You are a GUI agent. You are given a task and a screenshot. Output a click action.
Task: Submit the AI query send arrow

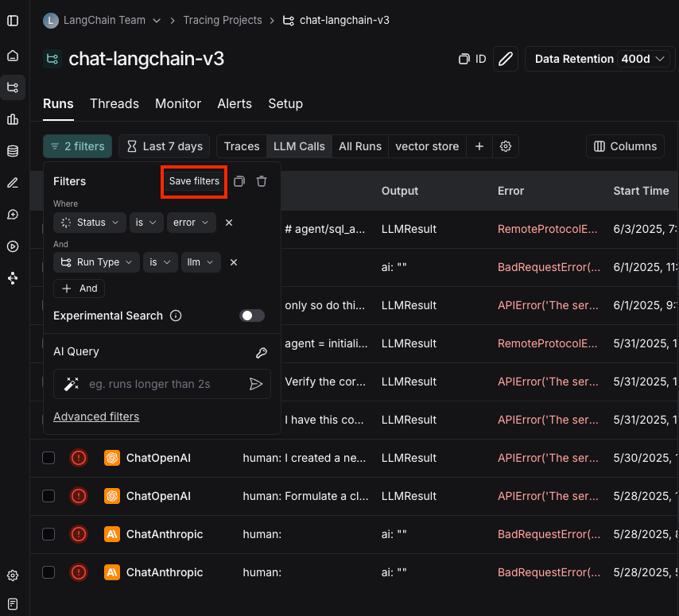(x=256, y=384)
